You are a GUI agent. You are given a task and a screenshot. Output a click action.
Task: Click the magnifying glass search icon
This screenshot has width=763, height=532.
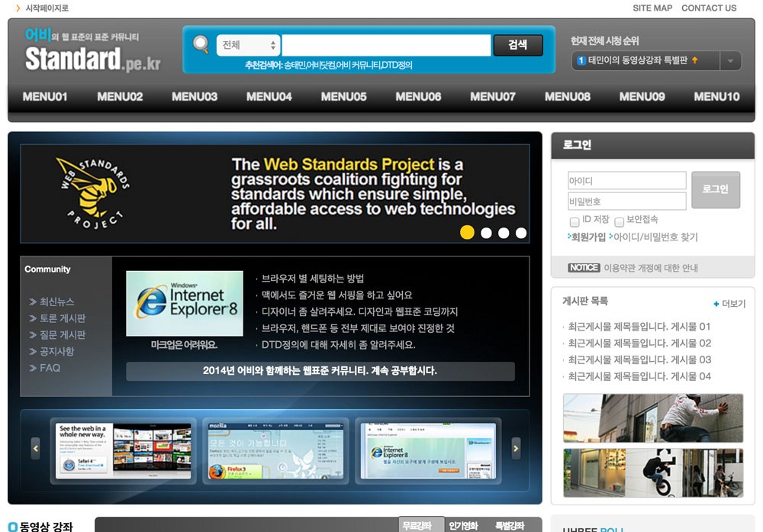click(x=201, y=45)
